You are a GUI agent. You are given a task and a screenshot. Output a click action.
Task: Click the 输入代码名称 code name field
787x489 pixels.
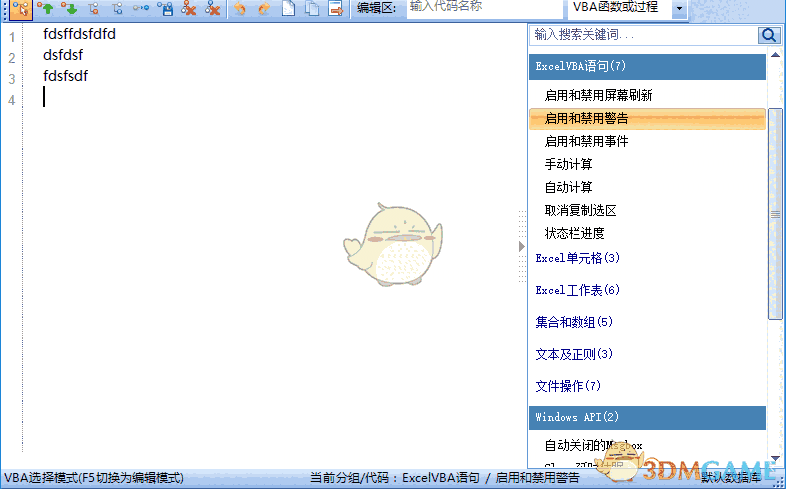click(484, 8)
